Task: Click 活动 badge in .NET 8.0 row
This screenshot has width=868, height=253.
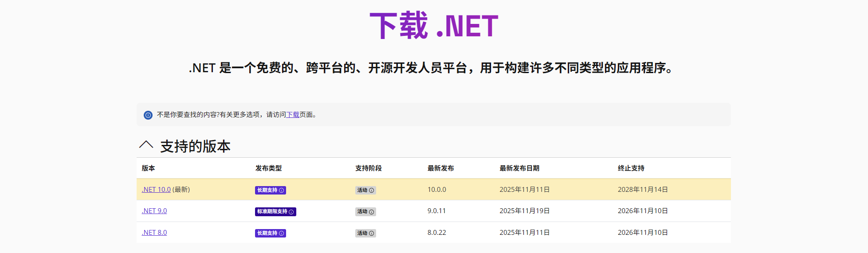Action: pyautogui.click(x=365, y=233)
